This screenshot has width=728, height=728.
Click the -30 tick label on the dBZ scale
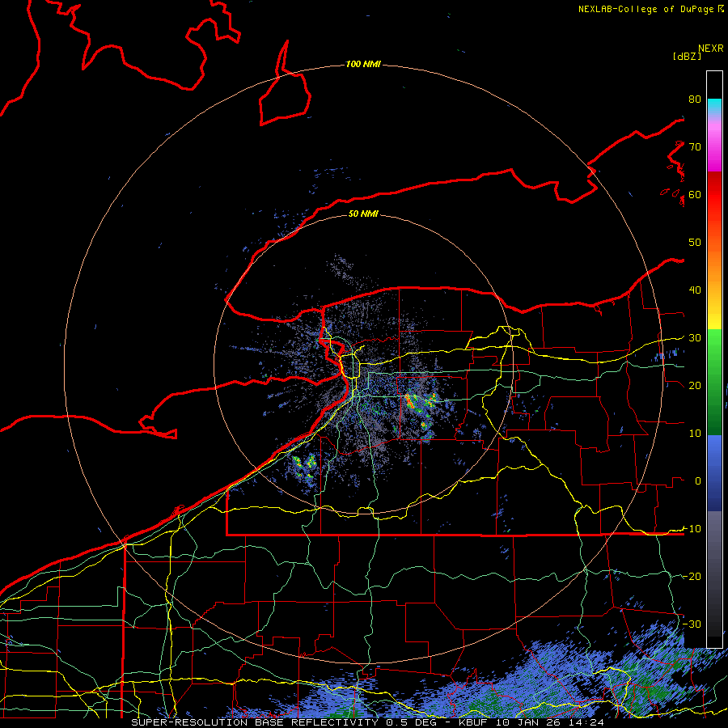(692, 624)
